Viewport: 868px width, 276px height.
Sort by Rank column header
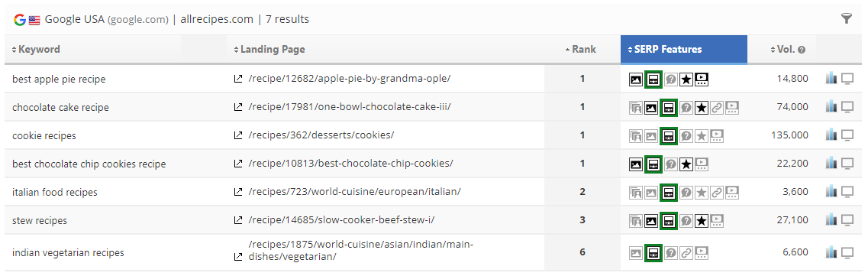[581, 50]
